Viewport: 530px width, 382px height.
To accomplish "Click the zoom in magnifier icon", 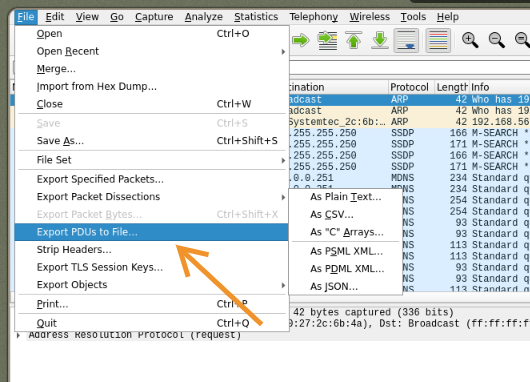I will point(470,40).
